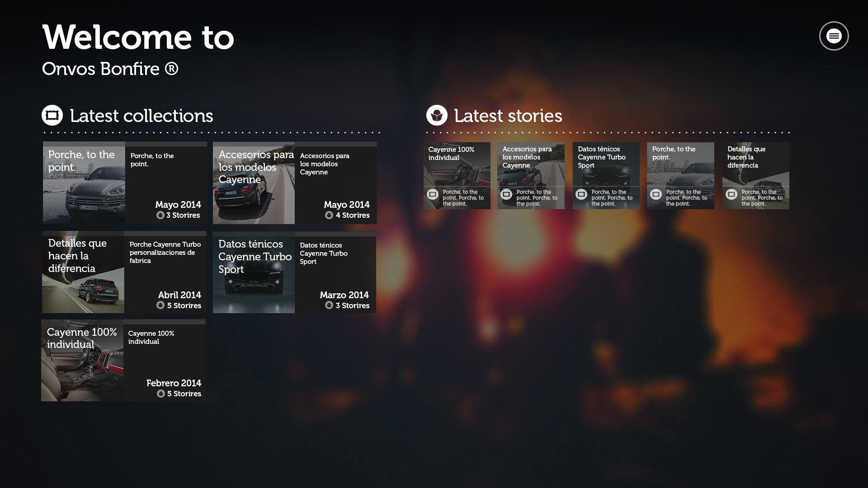Click collection icon on 'Porche, to the point.' story
This screenshot has height=488, width=868.
[x=656, y=194]
